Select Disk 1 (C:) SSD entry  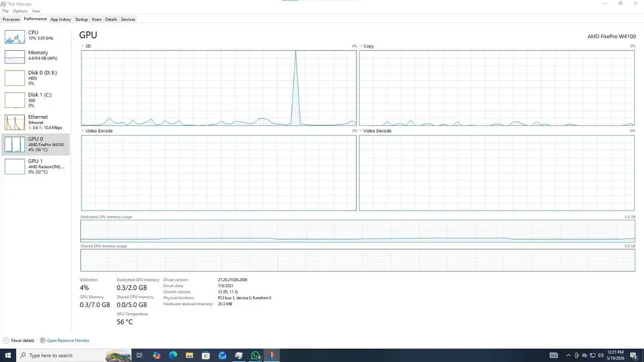pos(36,100)
